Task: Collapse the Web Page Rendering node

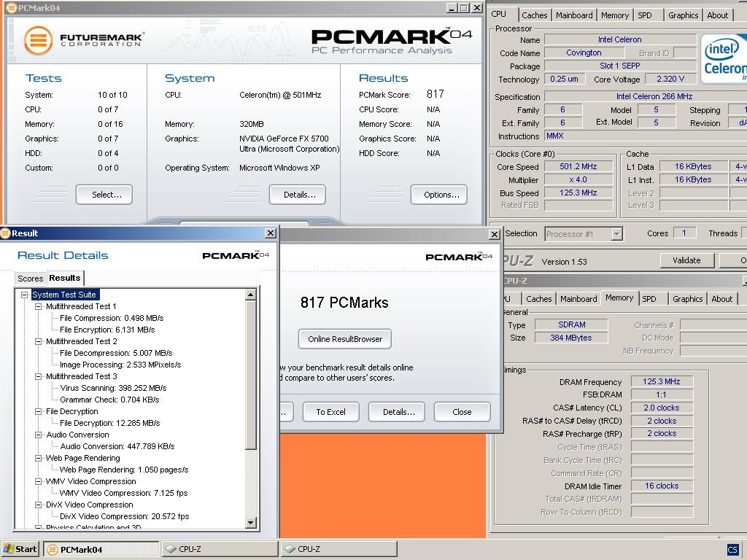Action: point(38,458)
